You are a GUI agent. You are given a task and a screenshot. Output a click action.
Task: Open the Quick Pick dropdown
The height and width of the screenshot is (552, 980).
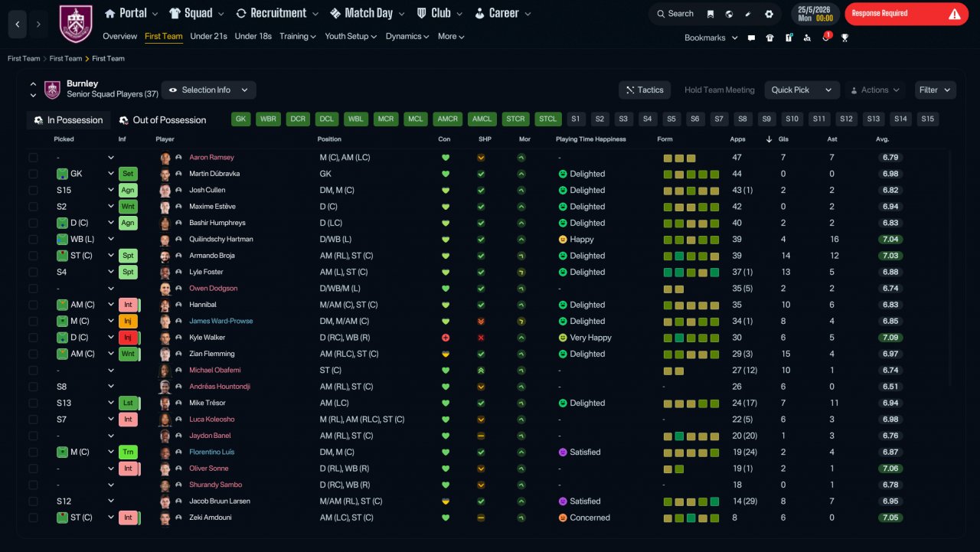802,90
